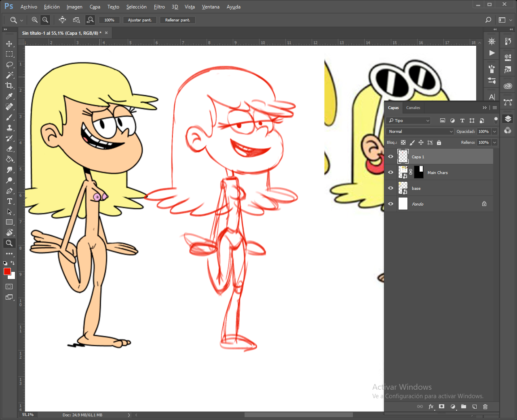Click the delete layer trash icon

[485, 407]
